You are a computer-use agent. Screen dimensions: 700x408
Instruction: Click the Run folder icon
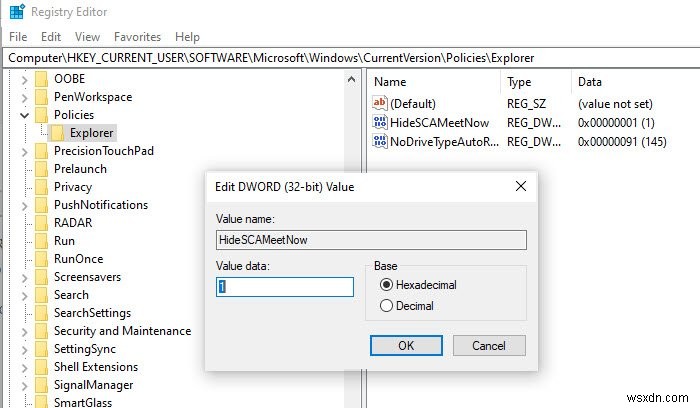click(42, 241)
